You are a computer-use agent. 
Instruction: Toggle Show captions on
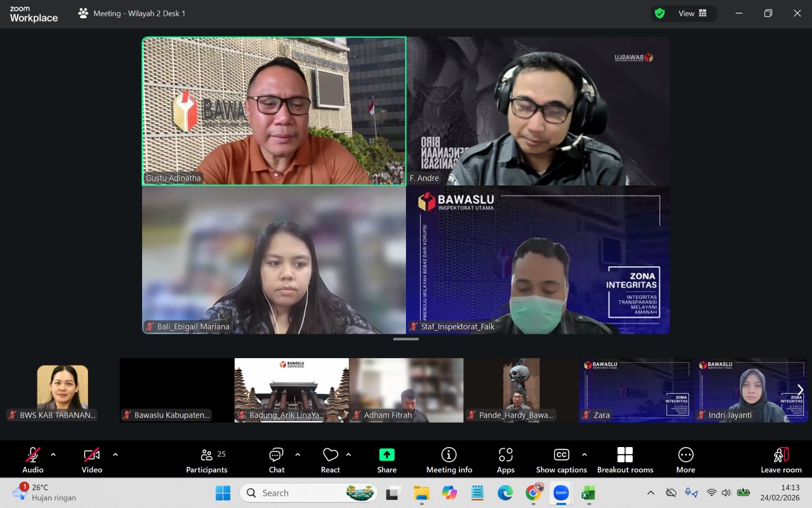[561, 460]
